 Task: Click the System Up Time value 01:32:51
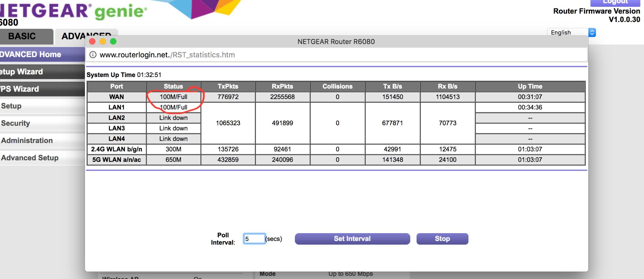coord(149,75)
